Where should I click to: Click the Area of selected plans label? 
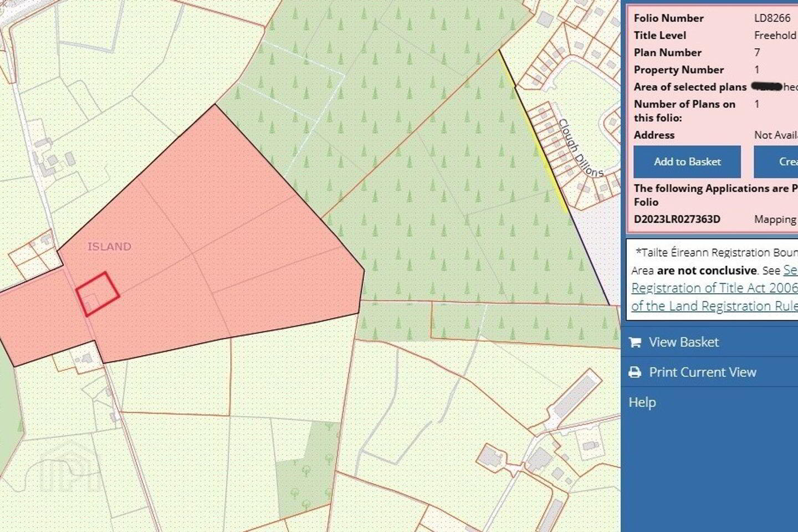(690, 87)
